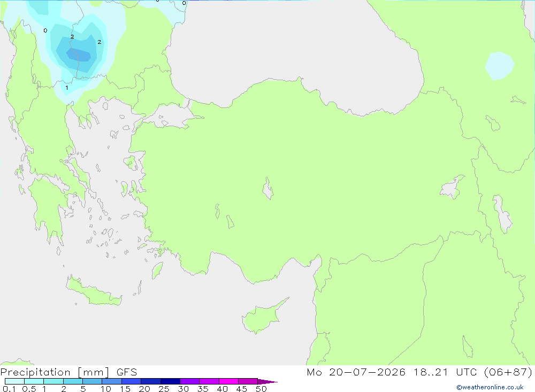This screenshot has height=392, width=535.
Task: Pick the 10–15 mm blue legend swatch
Action: 112,381
